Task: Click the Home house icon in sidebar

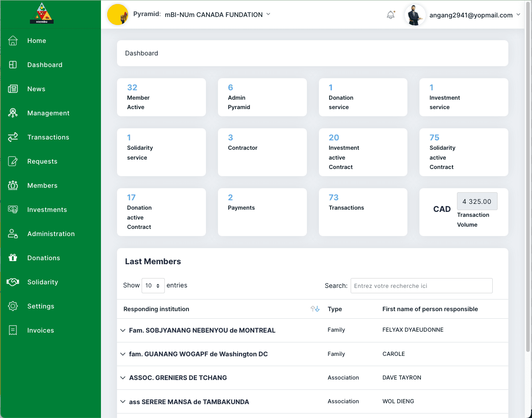Action: click(13, 41)
